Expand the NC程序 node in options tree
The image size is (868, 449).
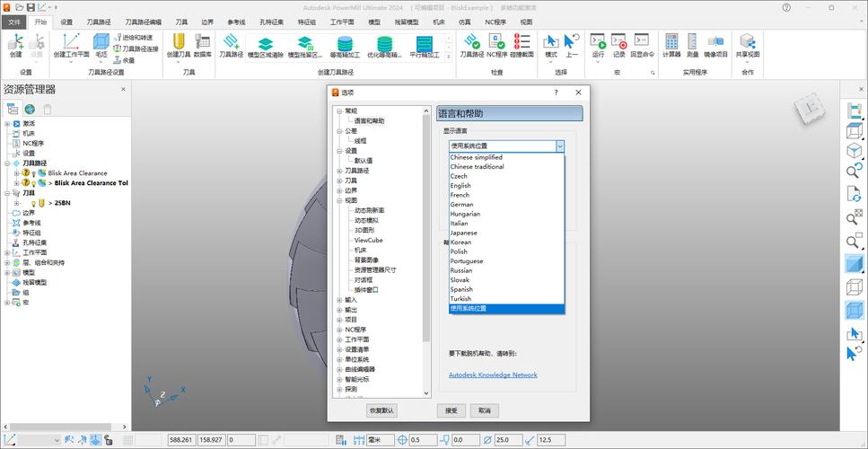click(x=339, y=330)
